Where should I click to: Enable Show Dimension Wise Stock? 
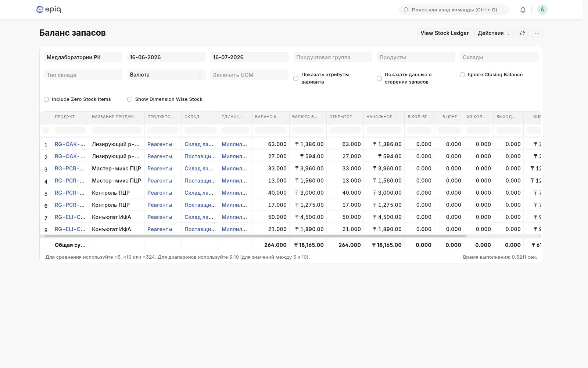click(130, 99)
